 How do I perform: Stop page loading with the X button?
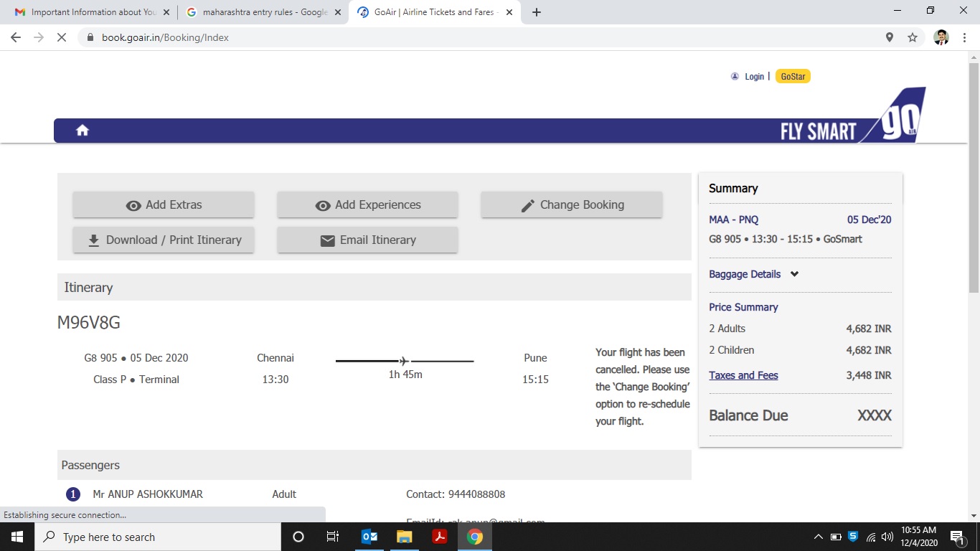coord(62,37)
